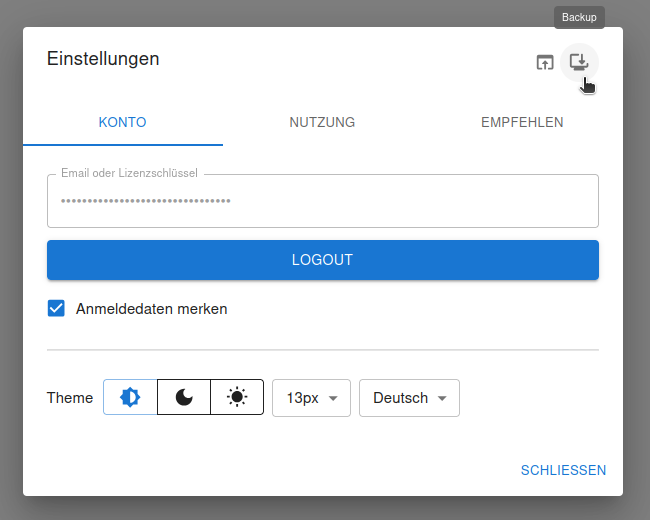Switch to light theme sun icon
Image resolution: width=650 pixels, height=520 pixels.
(x=237, y=397)
